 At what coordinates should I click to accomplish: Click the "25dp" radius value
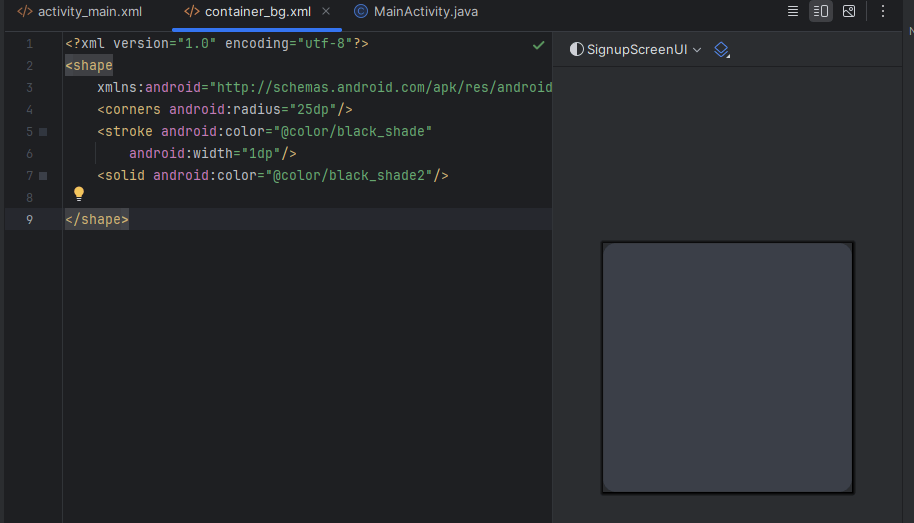tap(312, 110)
